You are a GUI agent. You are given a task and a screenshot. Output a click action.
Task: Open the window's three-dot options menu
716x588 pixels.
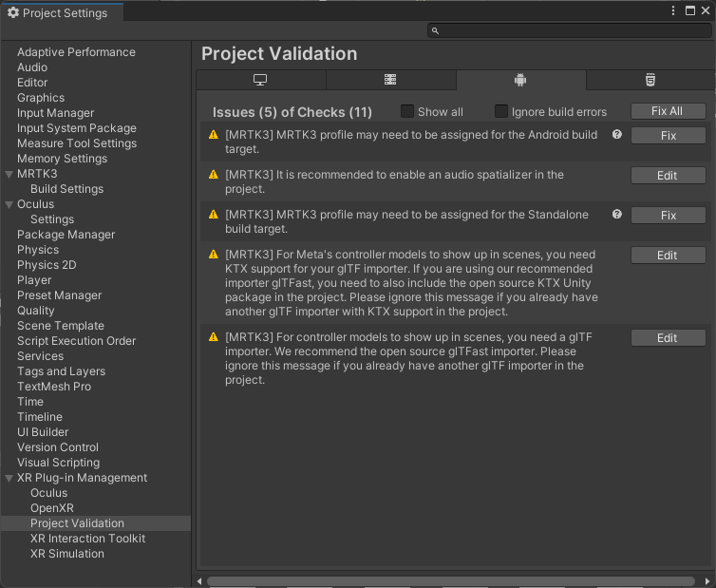pos(673,10)
